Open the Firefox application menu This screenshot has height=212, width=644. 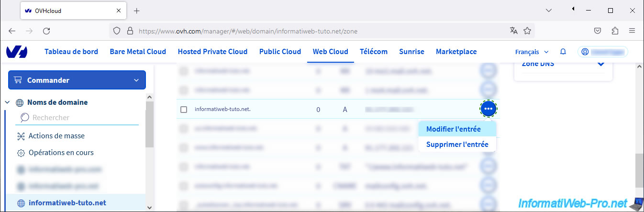[632, 31]
